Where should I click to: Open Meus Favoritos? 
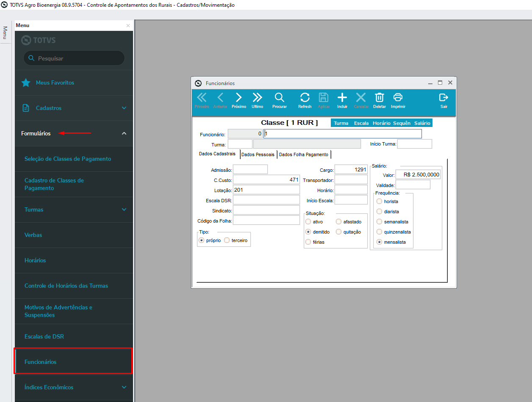74,83
